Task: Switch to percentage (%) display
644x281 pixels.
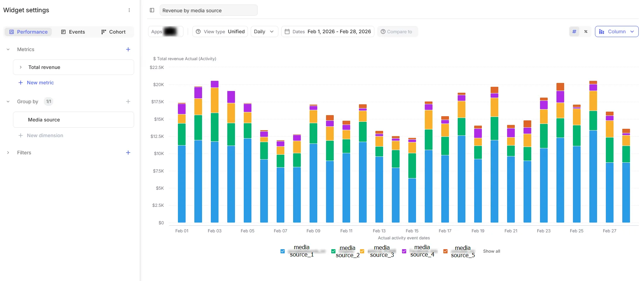Action: pyautogui.click(x=586, y=31)
